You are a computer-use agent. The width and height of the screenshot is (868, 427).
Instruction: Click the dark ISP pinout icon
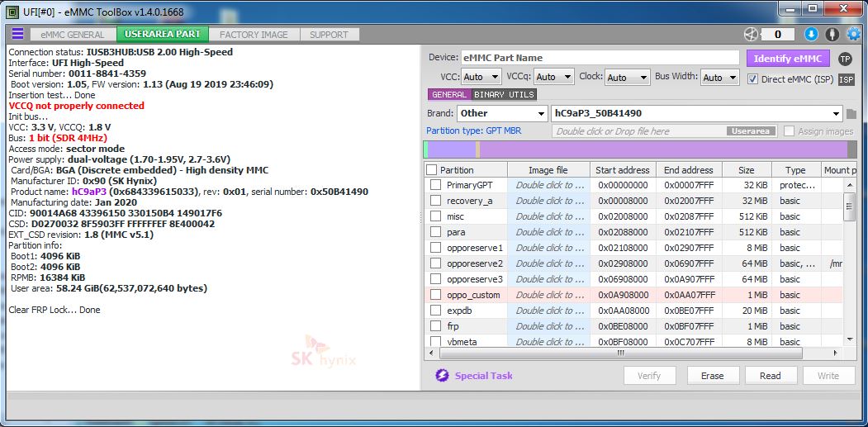[x=846, y=79]
